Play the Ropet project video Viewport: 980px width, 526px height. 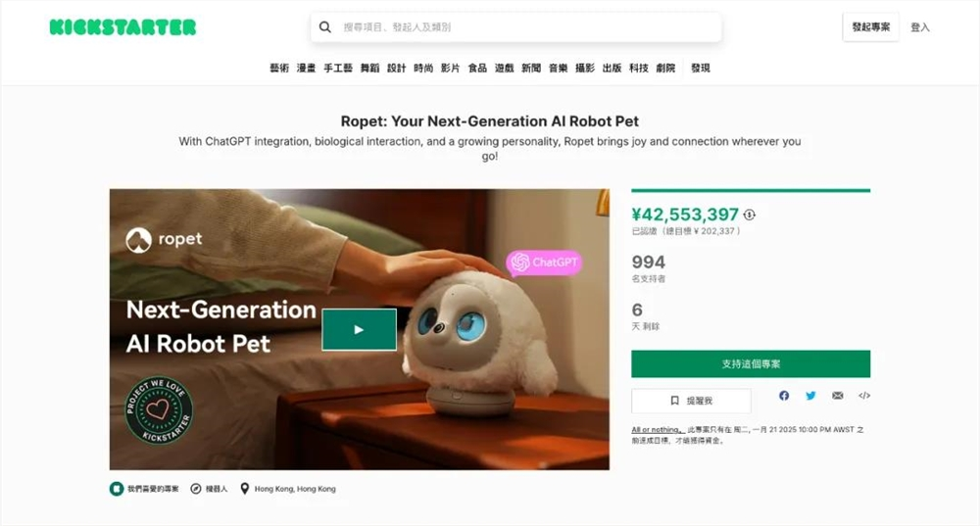point(359,329)
